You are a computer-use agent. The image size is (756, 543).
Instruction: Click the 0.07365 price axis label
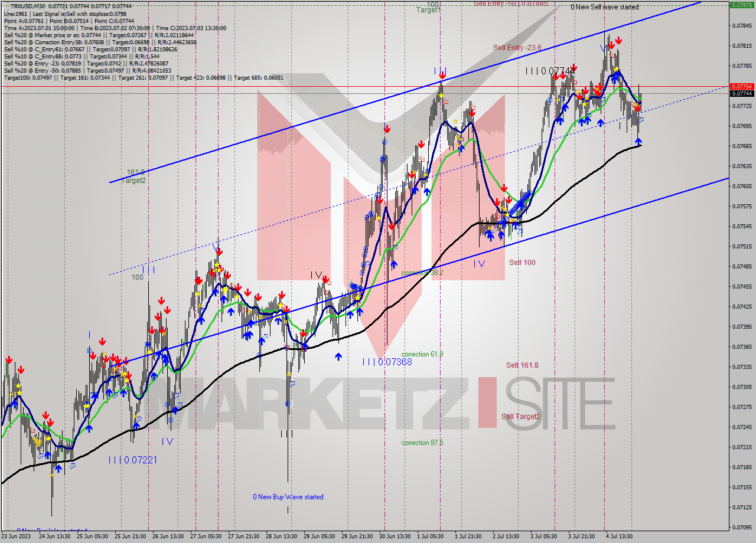coord(742,346)
